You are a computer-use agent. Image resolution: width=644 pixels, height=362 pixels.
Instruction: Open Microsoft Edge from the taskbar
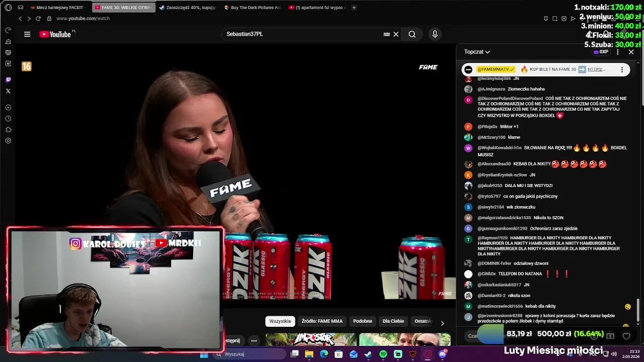coord(324,354)
